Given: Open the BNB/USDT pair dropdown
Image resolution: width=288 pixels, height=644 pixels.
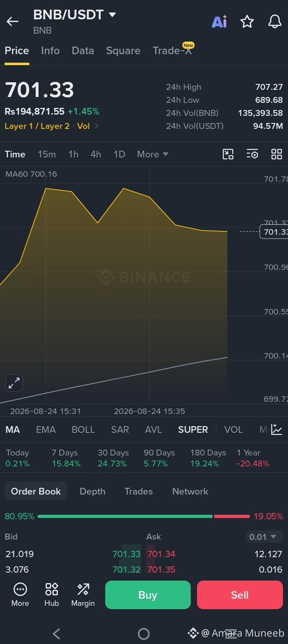Looking at the screenshot, I should coord(75,15).
